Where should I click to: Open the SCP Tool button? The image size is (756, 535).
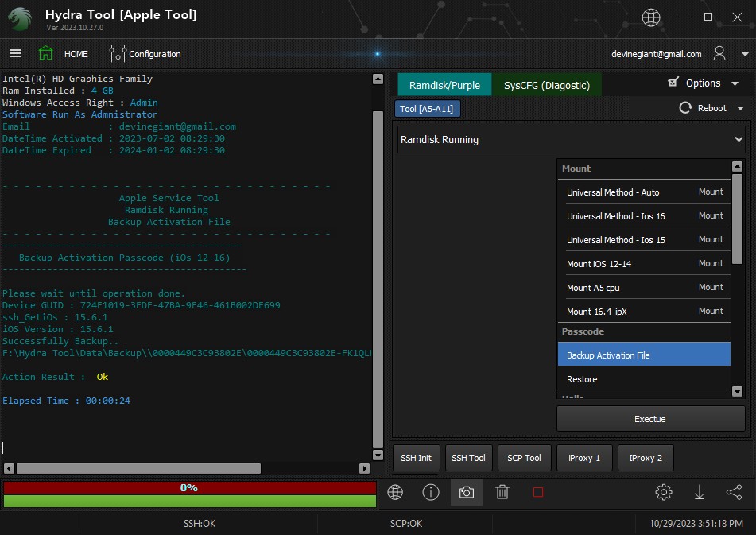click(x=524, y=458)
